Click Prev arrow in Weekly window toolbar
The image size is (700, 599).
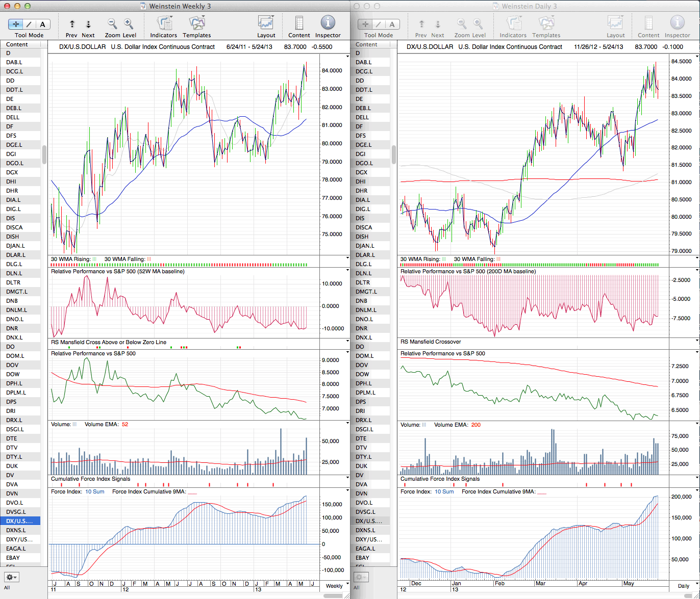point(72,24)
